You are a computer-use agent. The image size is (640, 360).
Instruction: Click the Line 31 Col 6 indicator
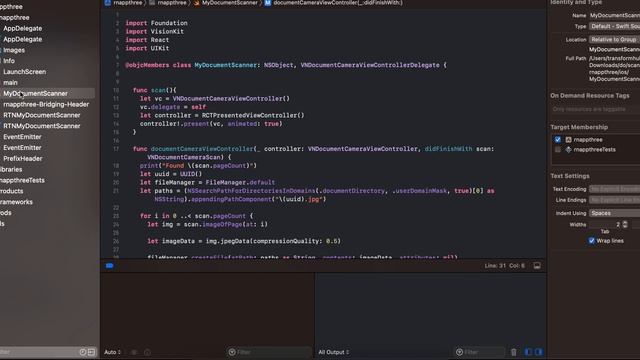point(504,266)
